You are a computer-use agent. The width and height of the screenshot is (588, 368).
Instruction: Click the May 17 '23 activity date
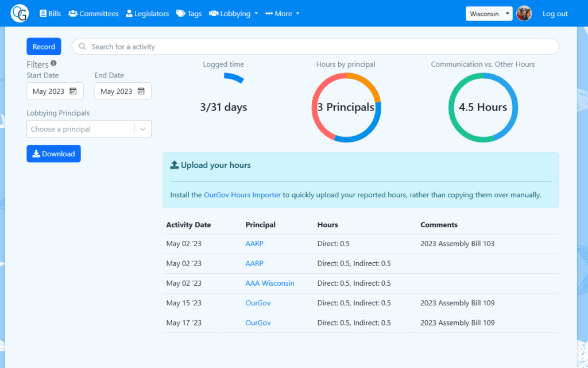point(184,323)
